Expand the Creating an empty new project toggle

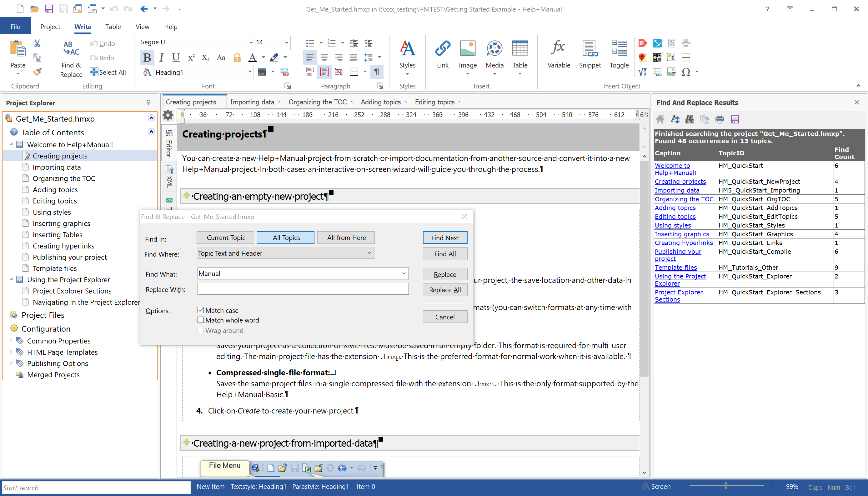point(186,196)
